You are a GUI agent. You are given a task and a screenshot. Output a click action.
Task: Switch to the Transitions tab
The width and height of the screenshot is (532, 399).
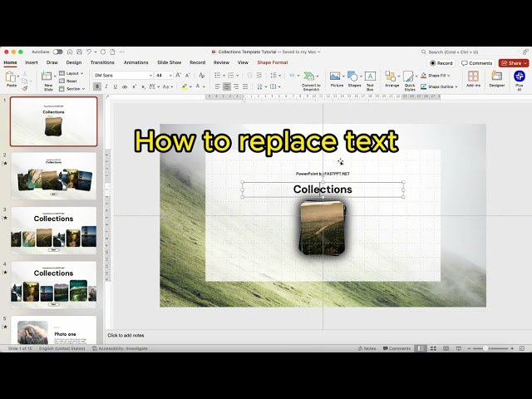coord(102,62)
